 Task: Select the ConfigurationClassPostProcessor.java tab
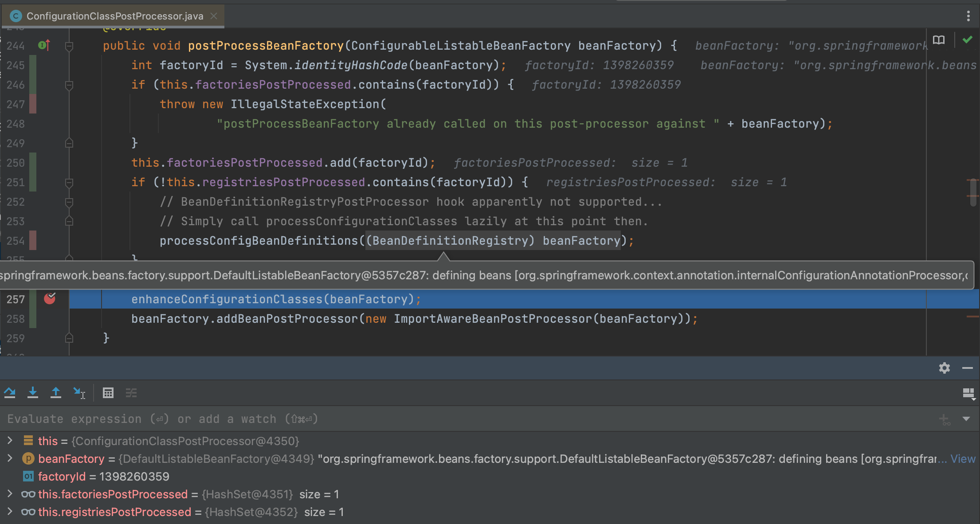pyautogui.click(x=114, y=16)
